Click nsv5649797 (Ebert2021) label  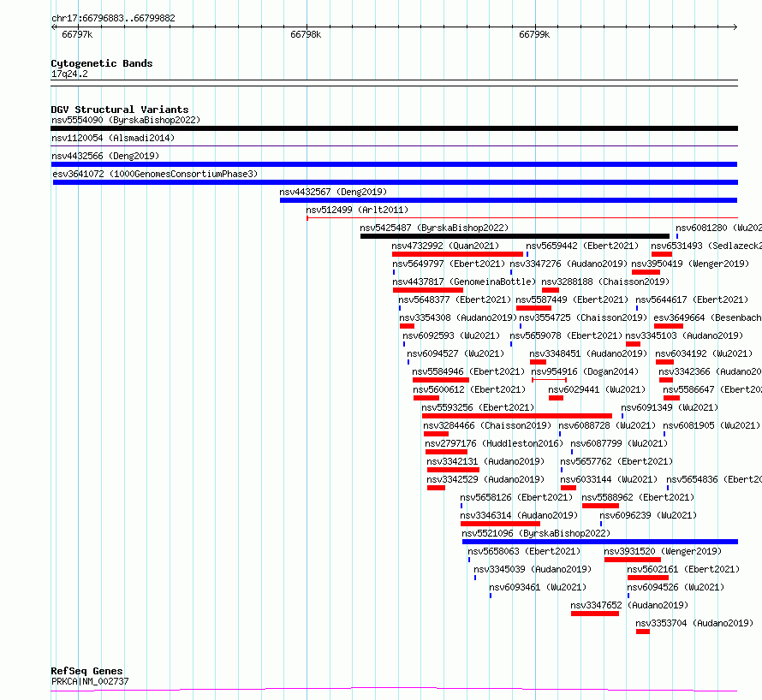click(449, 264)
